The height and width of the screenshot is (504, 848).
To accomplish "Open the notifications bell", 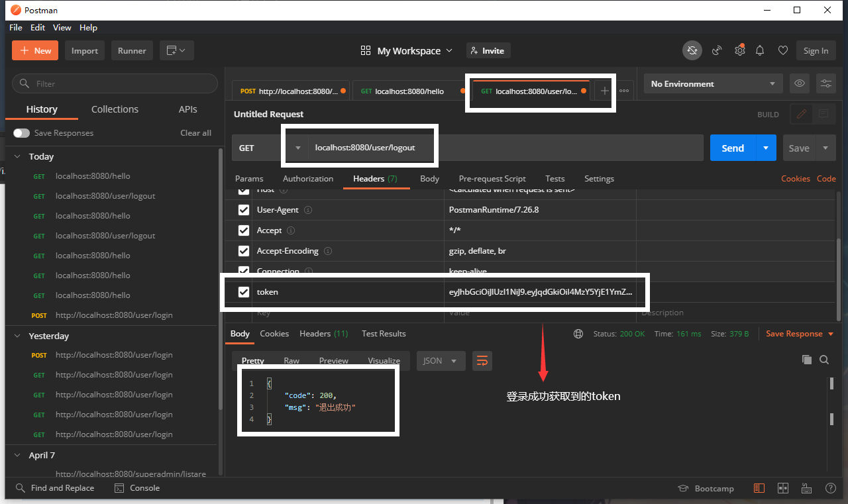I will click(761, 50).
